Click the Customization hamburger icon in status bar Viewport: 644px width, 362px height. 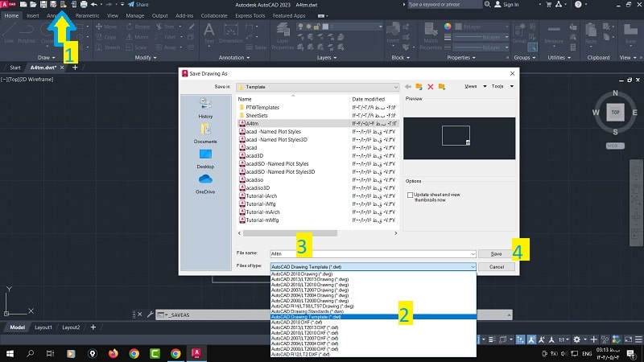coord(638,339)
